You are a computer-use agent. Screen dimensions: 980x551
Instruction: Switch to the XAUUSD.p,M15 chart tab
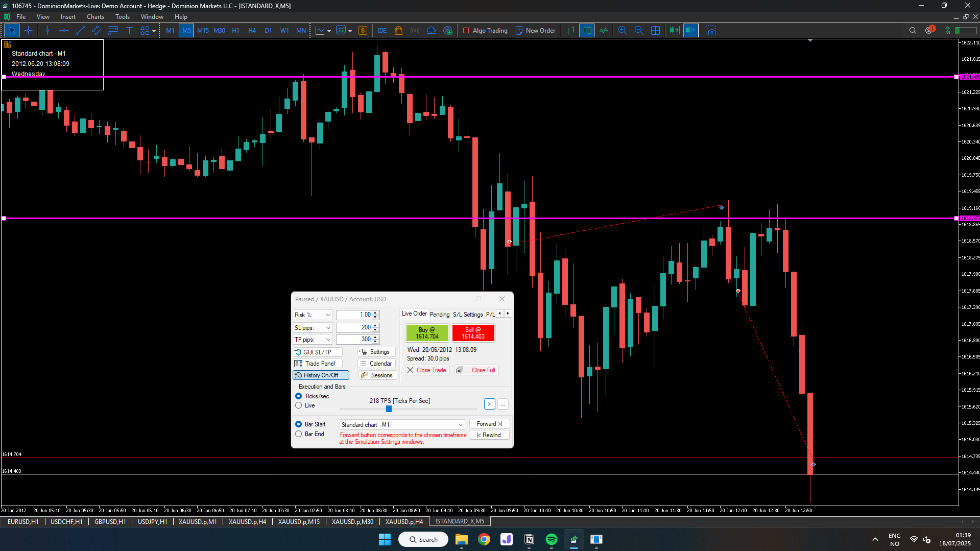tap(299, 521)
